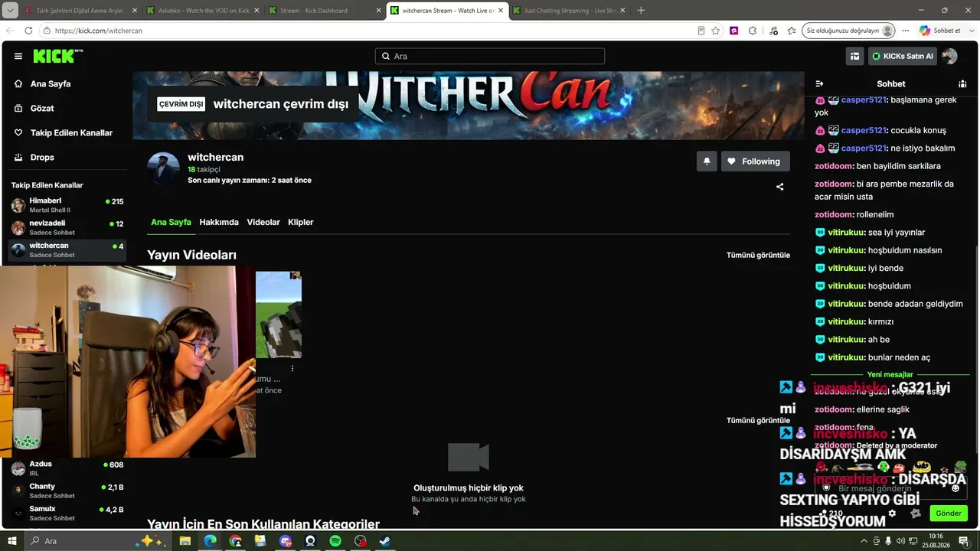
Task: Click the green KICK logo
Action: (x=57, y=56)
